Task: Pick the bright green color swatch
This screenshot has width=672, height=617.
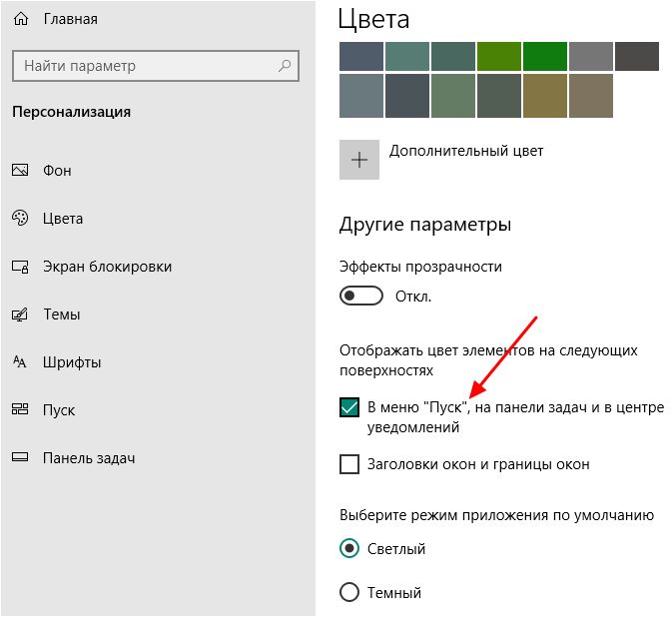Action: coord(545,56)
